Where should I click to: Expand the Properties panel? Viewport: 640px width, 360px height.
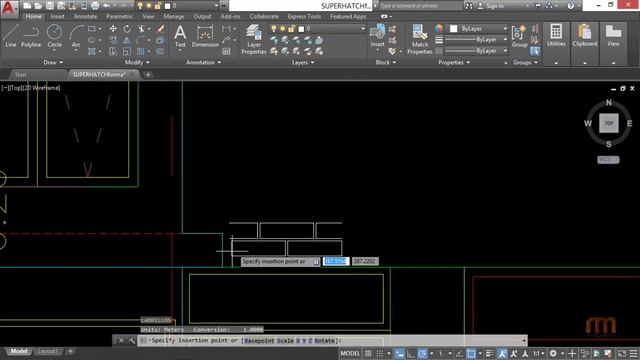[454, 62]
